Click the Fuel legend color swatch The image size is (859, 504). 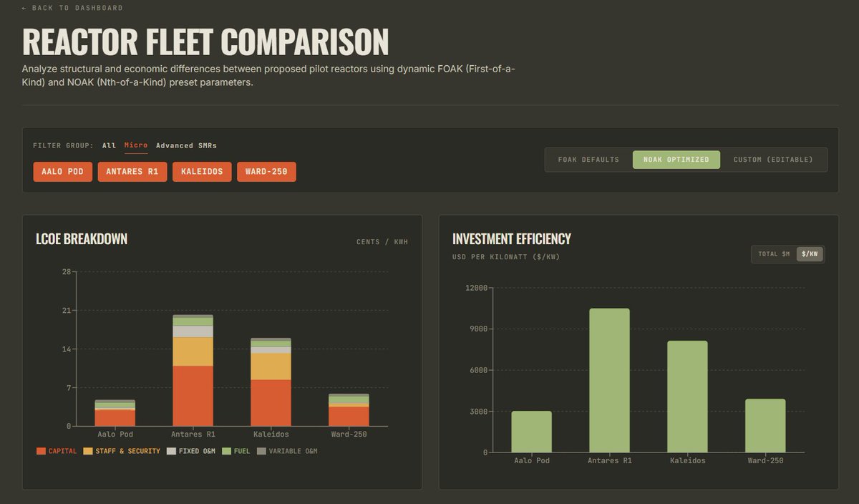(226, 452)
